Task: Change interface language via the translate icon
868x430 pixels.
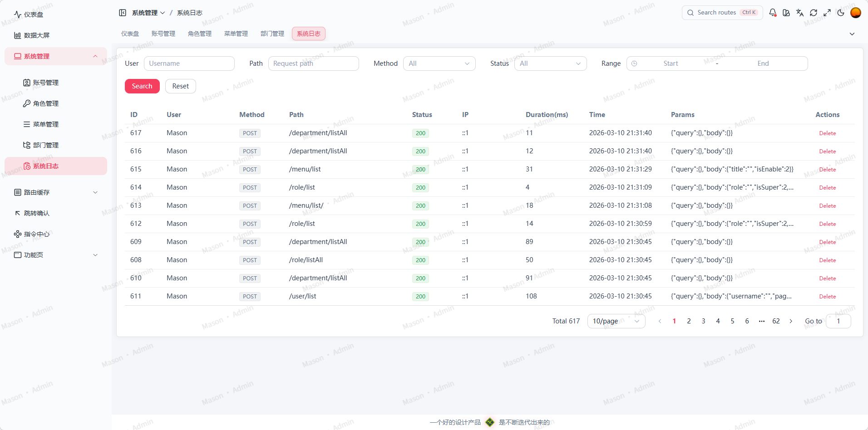Action: click(800, 12)
